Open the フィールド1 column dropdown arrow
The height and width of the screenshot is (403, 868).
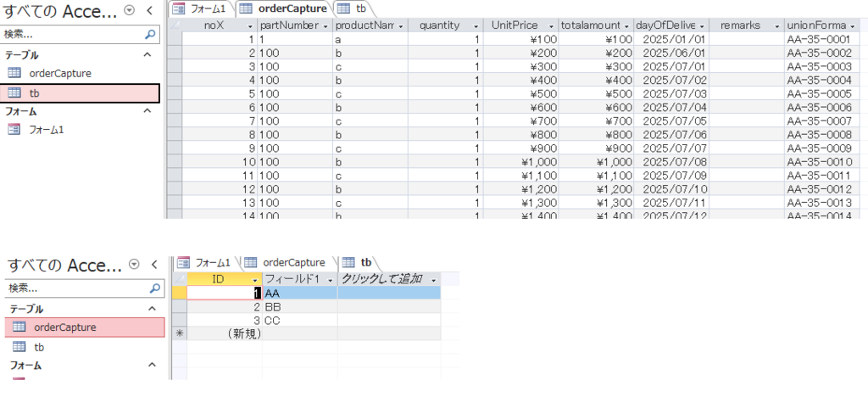coord(329,279)
